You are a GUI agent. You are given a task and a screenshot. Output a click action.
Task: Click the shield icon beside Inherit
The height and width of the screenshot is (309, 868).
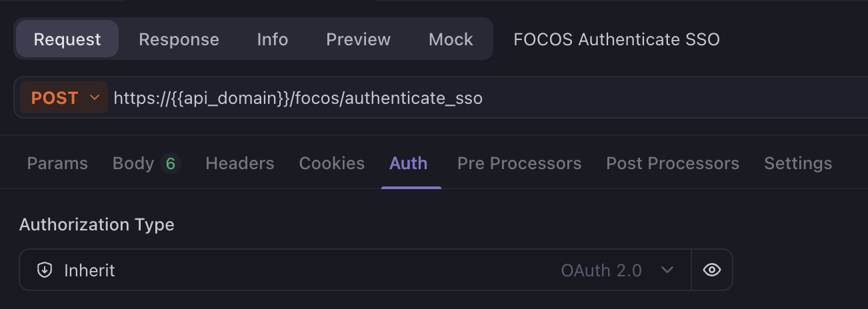point(45,270)
